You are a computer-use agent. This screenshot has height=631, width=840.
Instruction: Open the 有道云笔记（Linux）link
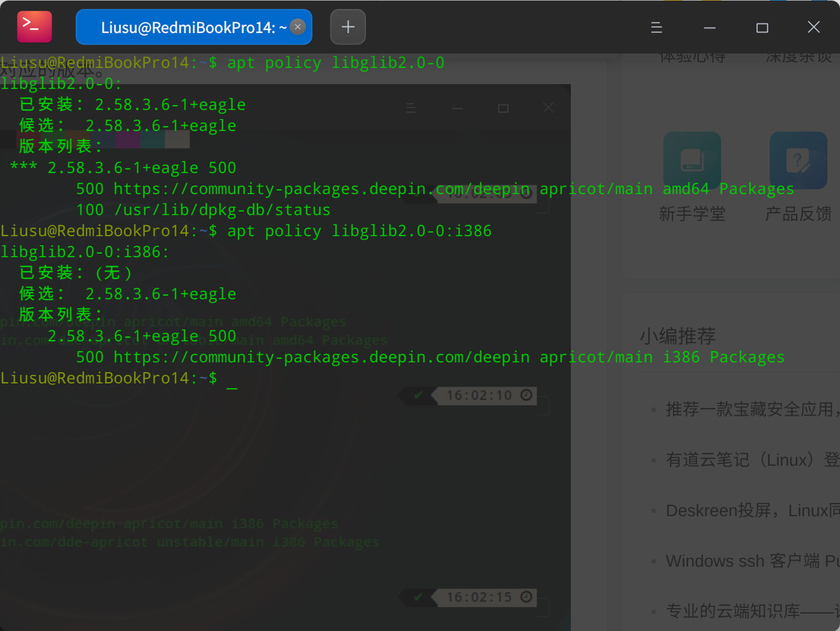(751, 460)
